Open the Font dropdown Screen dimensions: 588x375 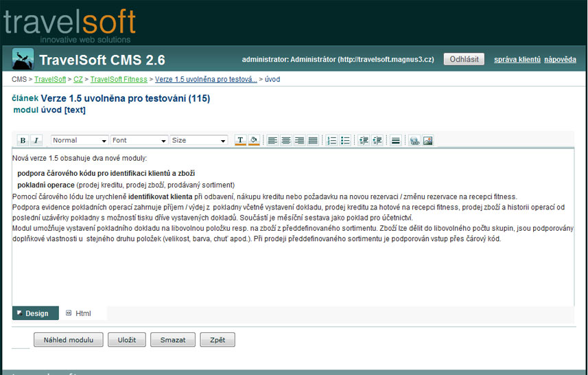[x=139, y=140]
